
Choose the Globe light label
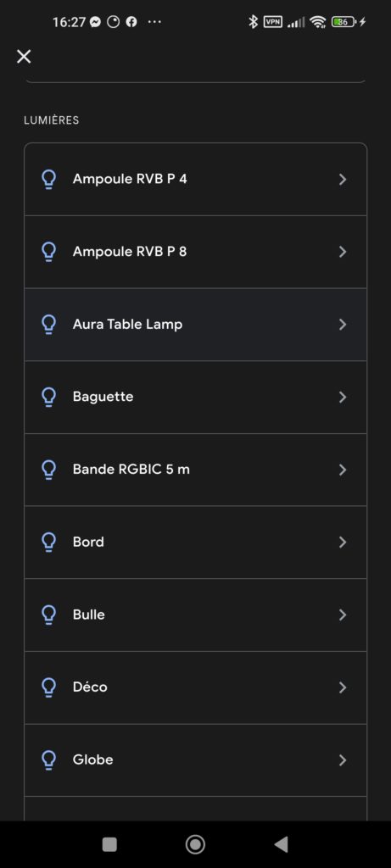[92, 759]
